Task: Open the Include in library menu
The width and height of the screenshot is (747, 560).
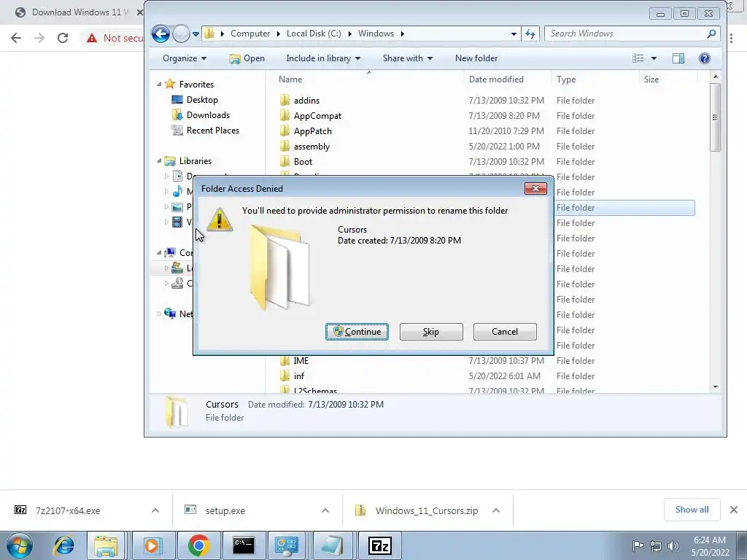Action: (x=323, y=58)
